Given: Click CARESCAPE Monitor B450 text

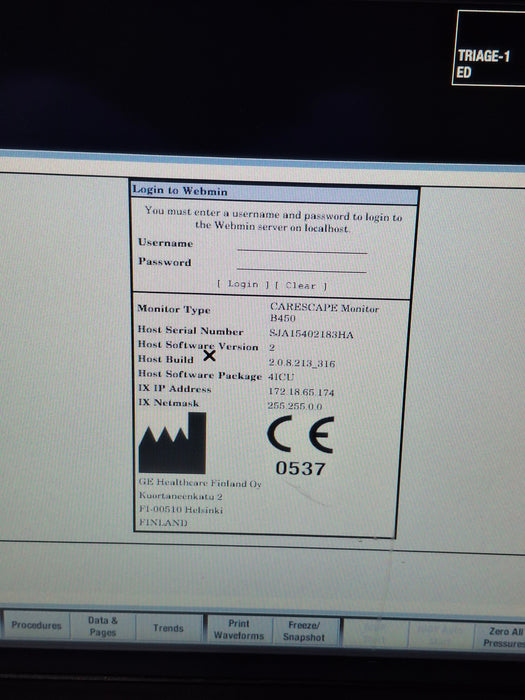Looking at the screenshot, I should click(324, 312).
